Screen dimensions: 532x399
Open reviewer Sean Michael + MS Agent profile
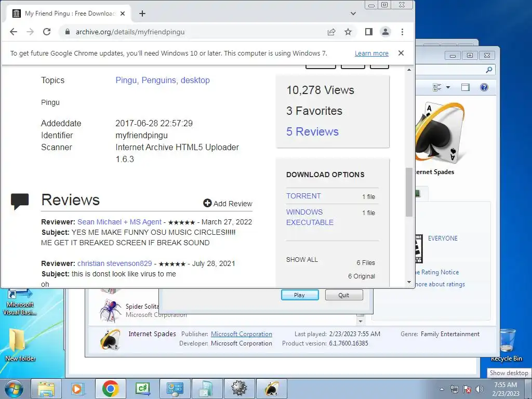point(119,222)
